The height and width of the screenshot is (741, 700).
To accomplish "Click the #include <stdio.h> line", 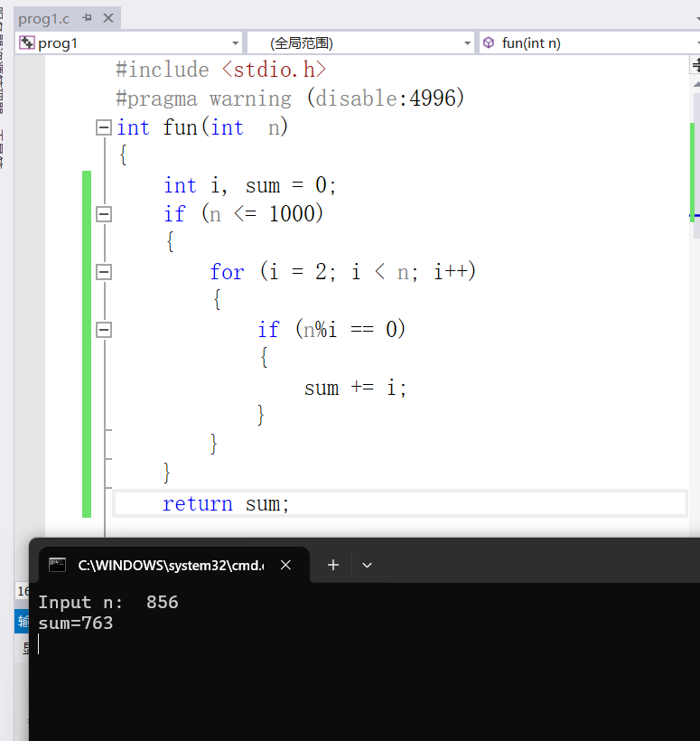I will tap(221, 70).
